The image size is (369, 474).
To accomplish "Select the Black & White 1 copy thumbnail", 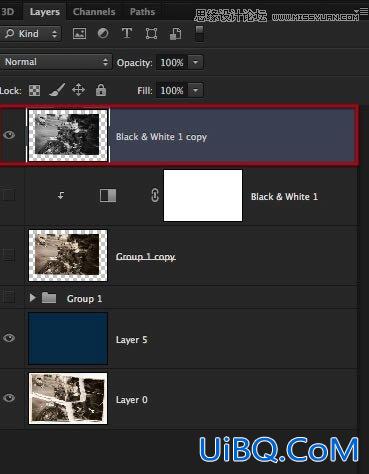I will pyautogui.click(x=68, y=135).
